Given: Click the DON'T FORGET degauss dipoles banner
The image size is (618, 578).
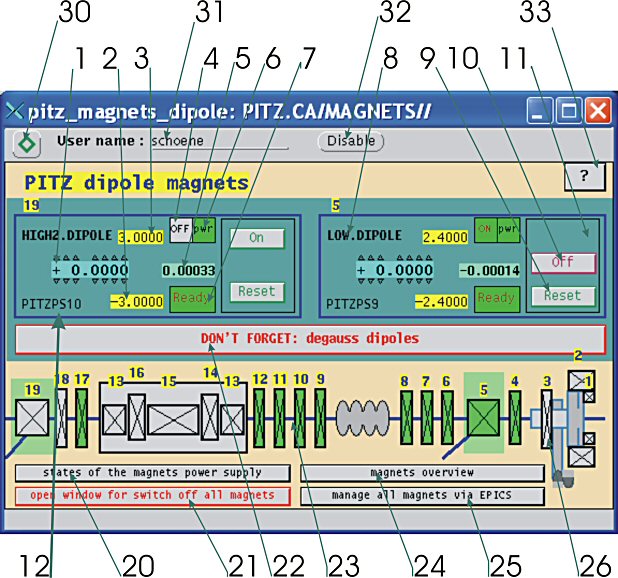Looking at the screenshot, I should 311,339.
